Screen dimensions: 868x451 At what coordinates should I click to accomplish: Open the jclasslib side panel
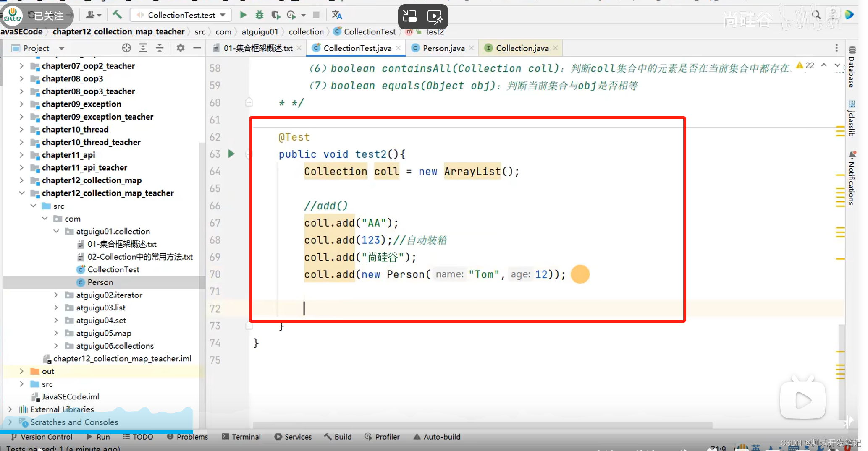(852, 118)
